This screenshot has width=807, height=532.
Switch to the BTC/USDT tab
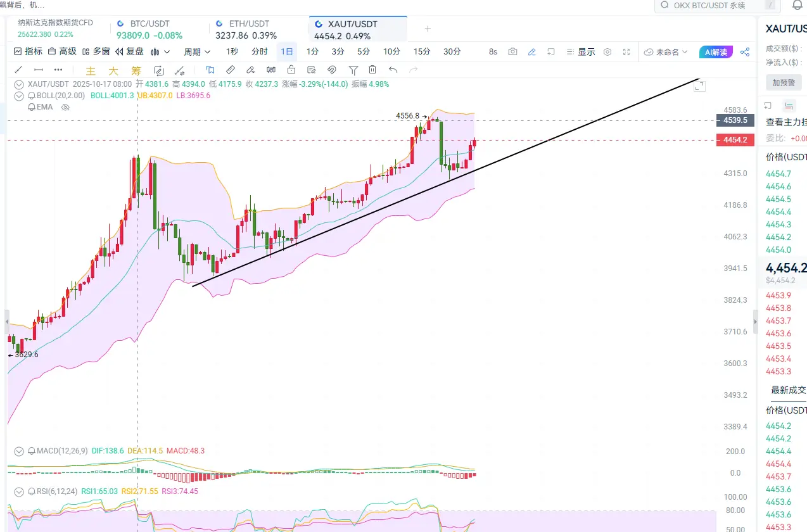click(x=160, y=30)
